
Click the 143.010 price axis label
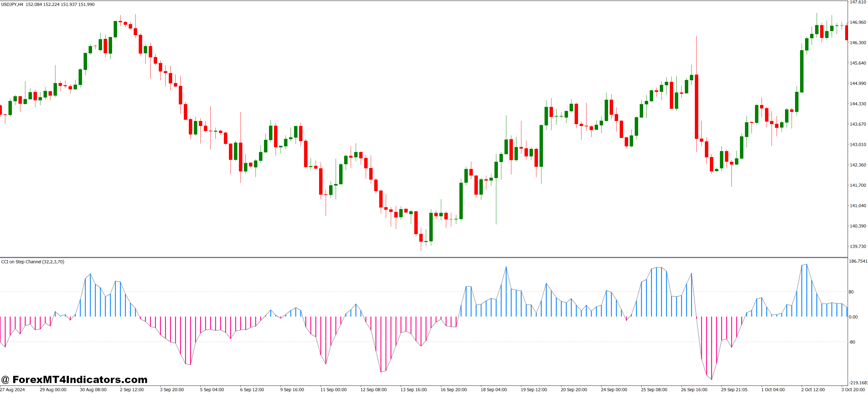858,144
